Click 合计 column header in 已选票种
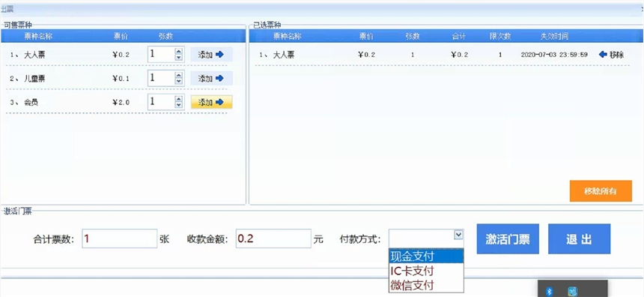The width and height of the screenshot is (644, 297). coord(459,37)
